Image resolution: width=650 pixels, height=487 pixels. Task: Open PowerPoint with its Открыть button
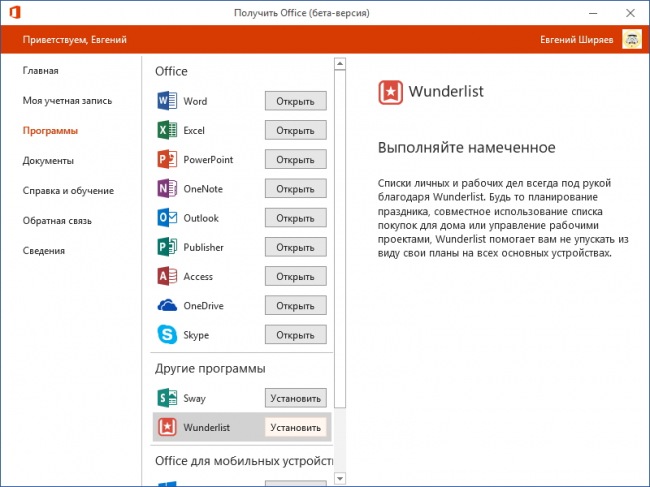(296, 160)
